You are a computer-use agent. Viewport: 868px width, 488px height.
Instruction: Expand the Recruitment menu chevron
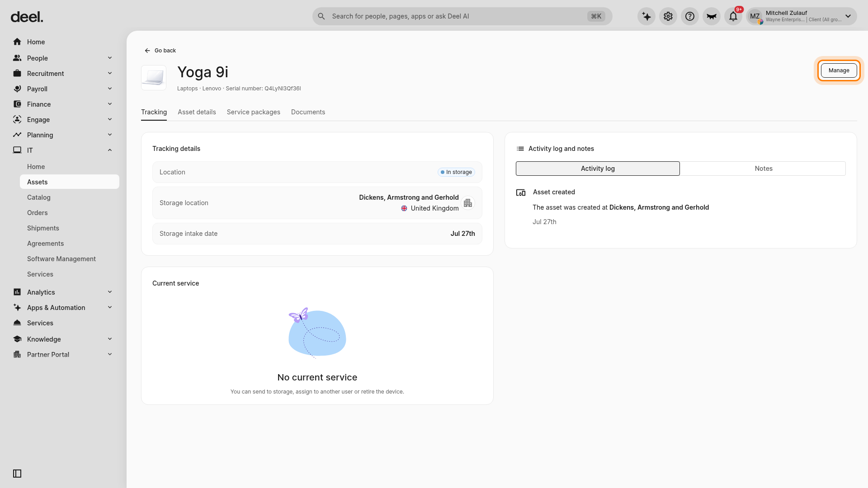click(110, 73)
